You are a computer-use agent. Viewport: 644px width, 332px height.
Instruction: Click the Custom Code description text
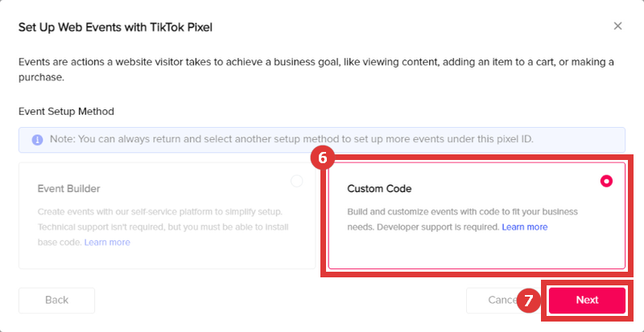click(x=462, y=219)
